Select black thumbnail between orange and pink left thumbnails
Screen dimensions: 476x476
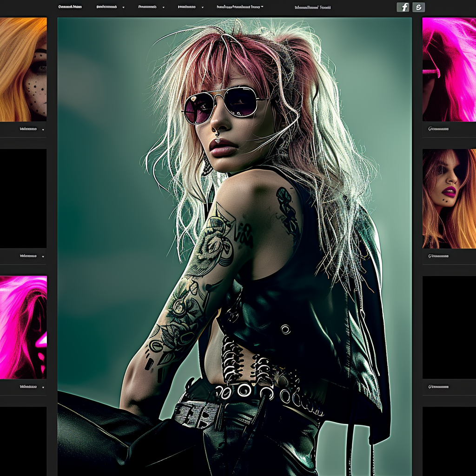point(23,198)
